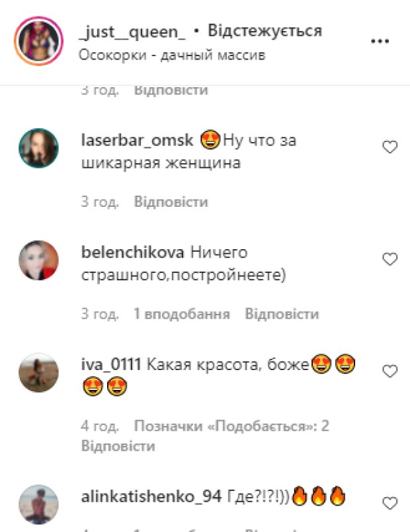Tap heart next to alinkatishenko_94 comment

tap(389, 503)
